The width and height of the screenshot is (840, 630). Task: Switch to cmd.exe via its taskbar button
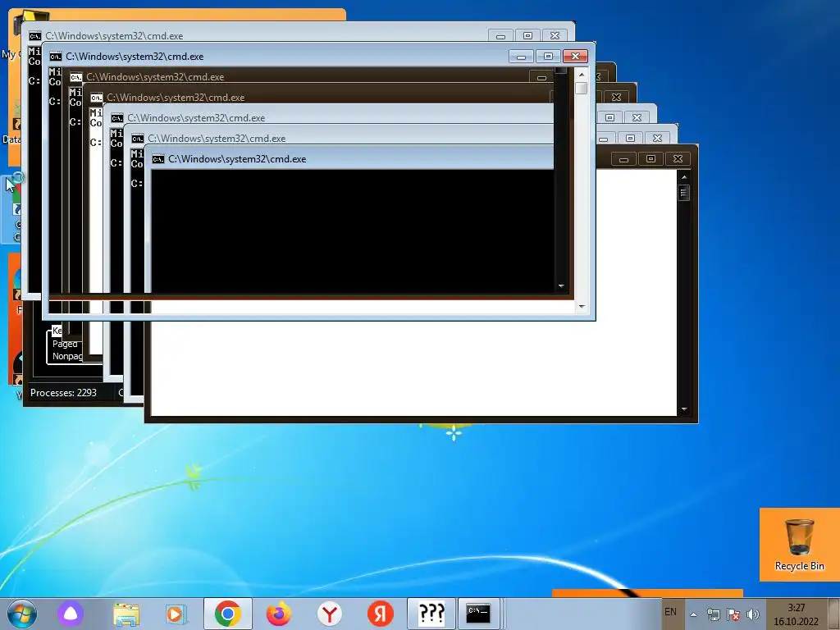[478, 614]
